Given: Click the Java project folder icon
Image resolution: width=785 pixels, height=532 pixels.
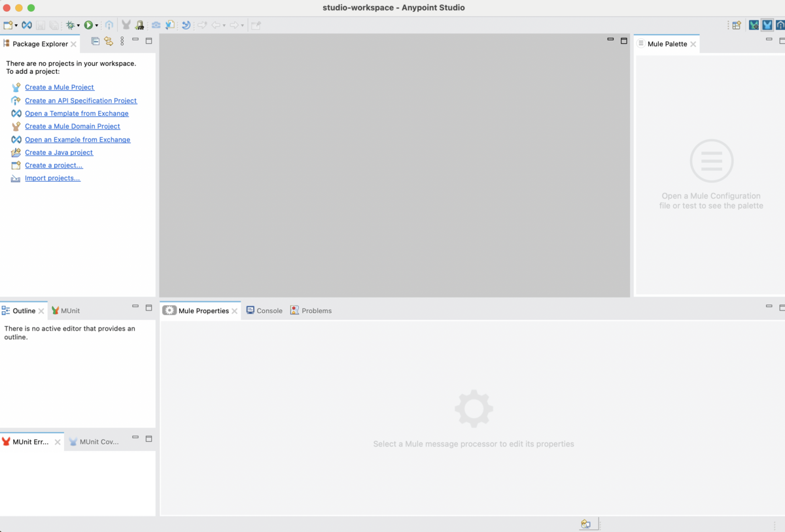Looking at the screenshot, I should tap(16, 152).
